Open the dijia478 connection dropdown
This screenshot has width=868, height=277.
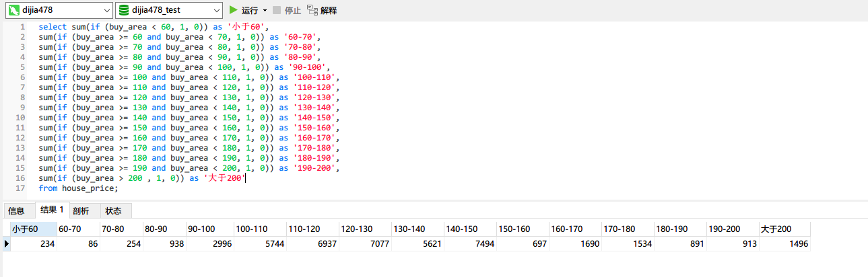106,11
